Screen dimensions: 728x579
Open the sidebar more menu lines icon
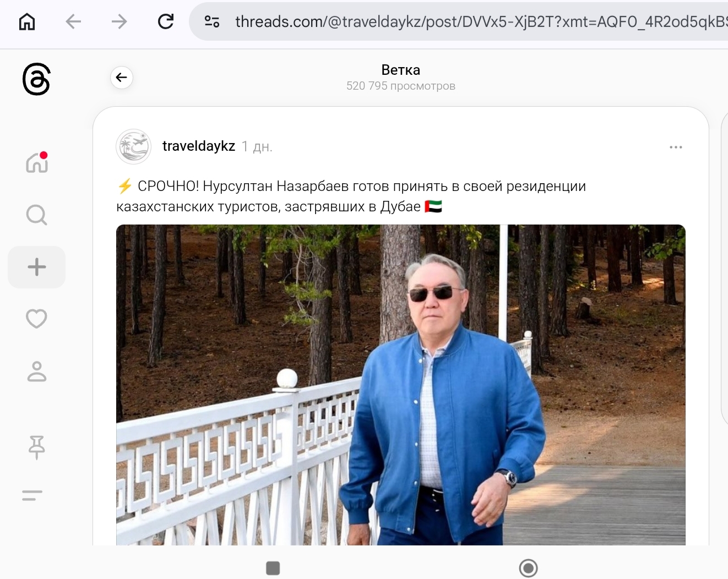pos(32,495)
